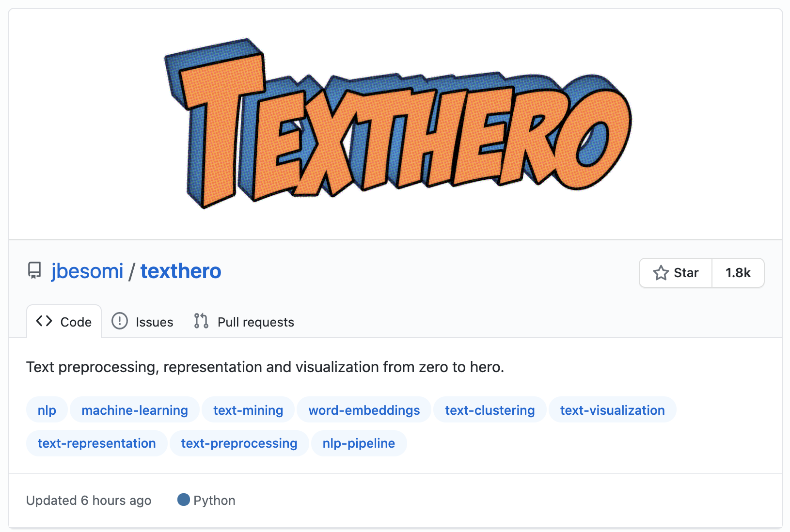Image resolution: width=790 pixels, height=532 pixels.
Task: Click the Pull requests branch icon
Action: 201,321
